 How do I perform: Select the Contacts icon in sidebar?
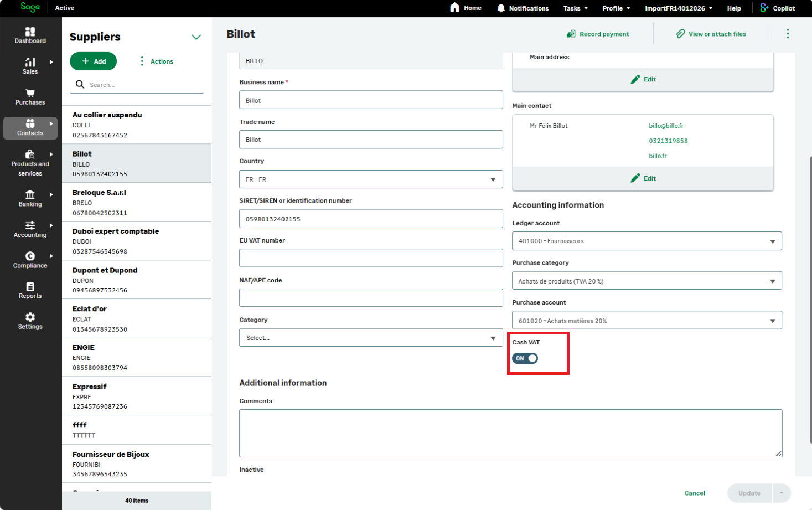click(x=30, y=123)
